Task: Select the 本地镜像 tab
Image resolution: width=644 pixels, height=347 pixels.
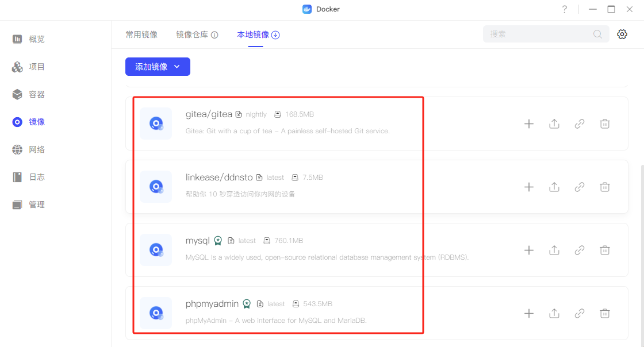Action: [252, 35]
